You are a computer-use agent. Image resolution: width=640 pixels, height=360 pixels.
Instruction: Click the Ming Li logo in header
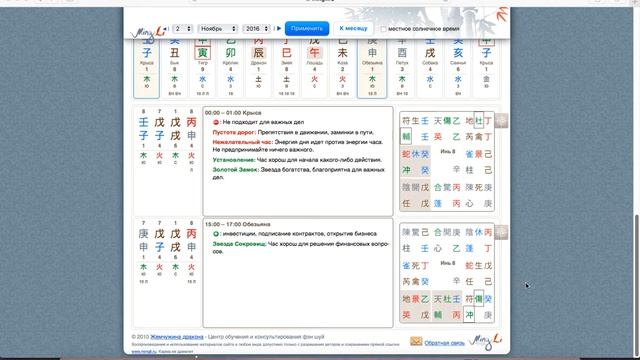(148, 33)
